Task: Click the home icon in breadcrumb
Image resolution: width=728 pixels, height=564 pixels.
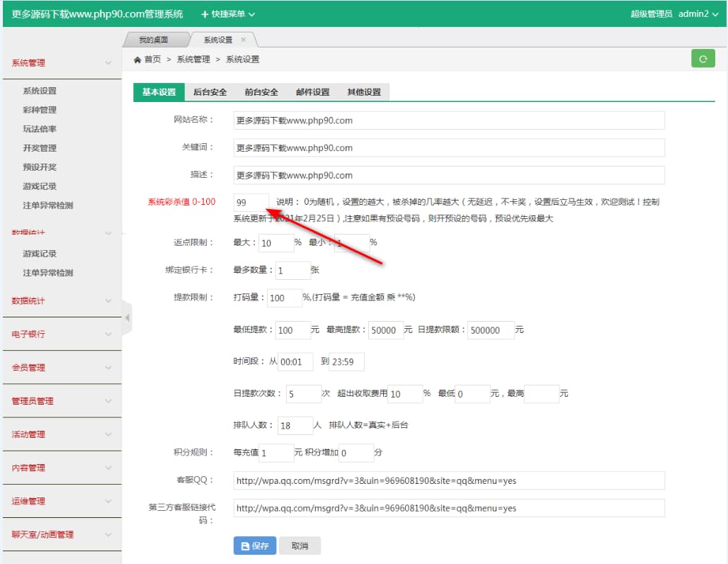Action: click(x=137, y=60)
